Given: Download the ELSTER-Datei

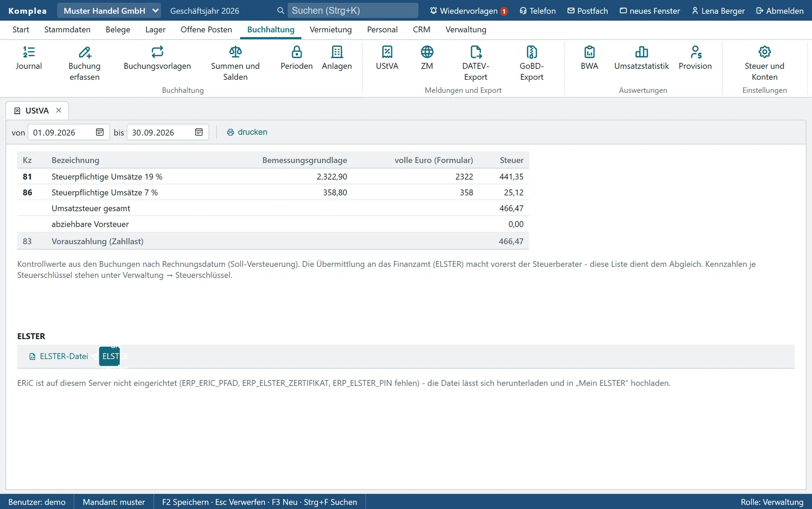Looking at the screenshot, I should pyautogui.click(x=59, y=356).
